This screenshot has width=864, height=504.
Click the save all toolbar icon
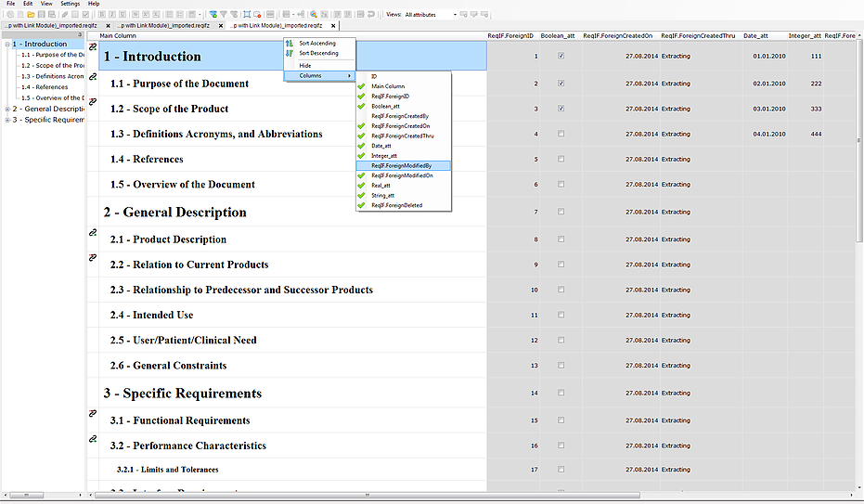click(51, 14)
